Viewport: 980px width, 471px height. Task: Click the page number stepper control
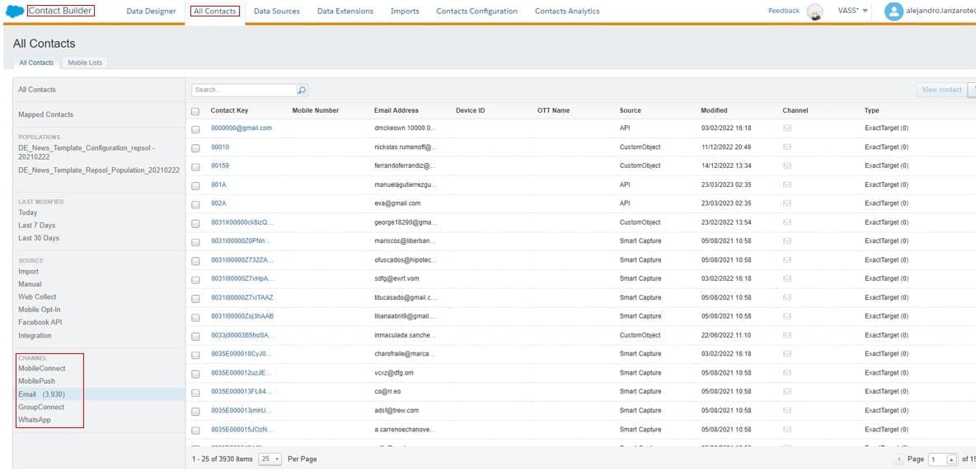(x=951, y=459)
